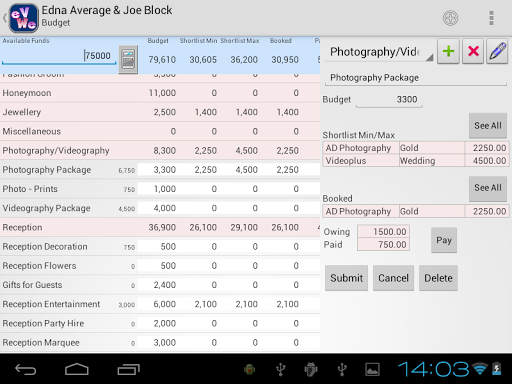This screenshot has height=384, width=512.
Task: Click the green plus add icon
Action: pyautogui.click(x=448, y=51)
